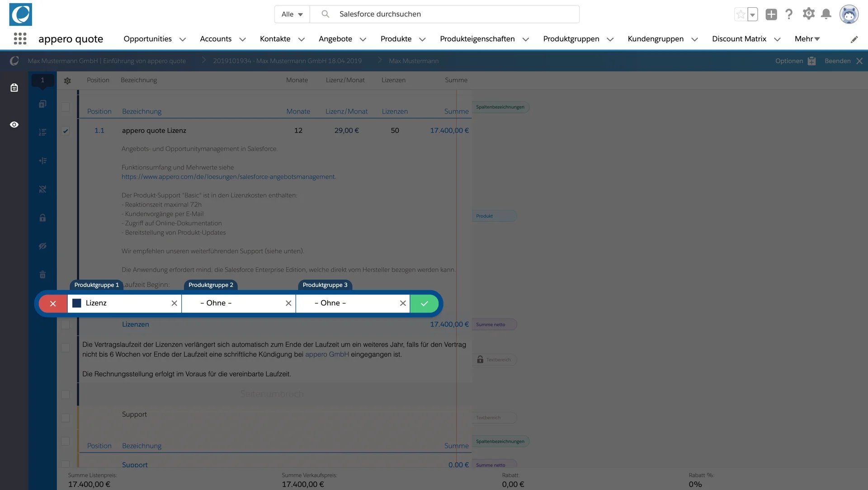Open the Accounts tab
Viewport: 868px width, 490px height.
point(216,39)
